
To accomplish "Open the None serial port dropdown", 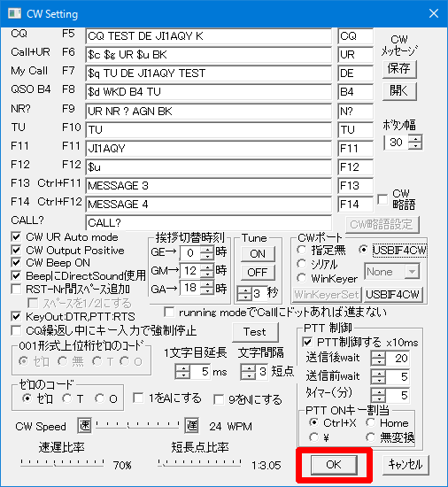I will pyautogui.click(x=412, y=272).
